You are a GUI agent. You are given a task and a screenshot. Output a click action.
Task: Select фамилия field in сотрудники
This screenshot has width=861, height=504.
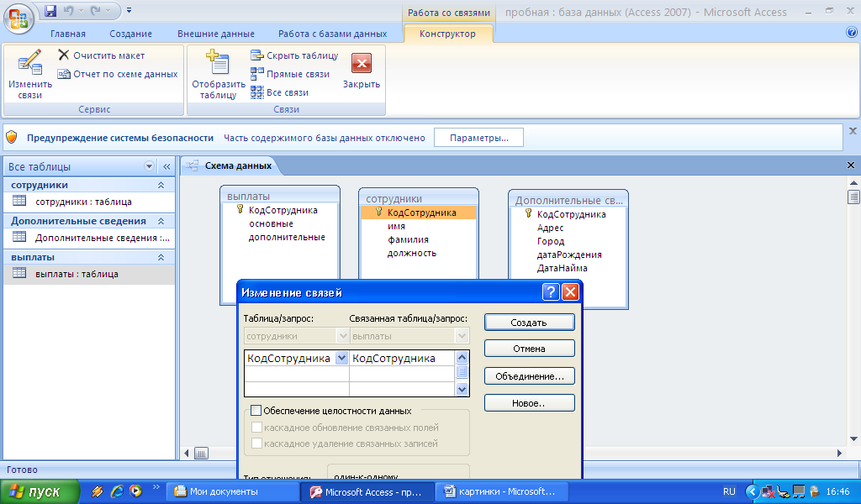tap(408, 239)
